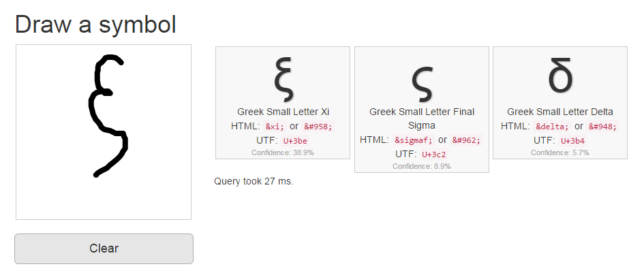644x275 pixels.
Task: Click the "Greek Small Letter Final Sigma" title
Action: coord(421,118)
